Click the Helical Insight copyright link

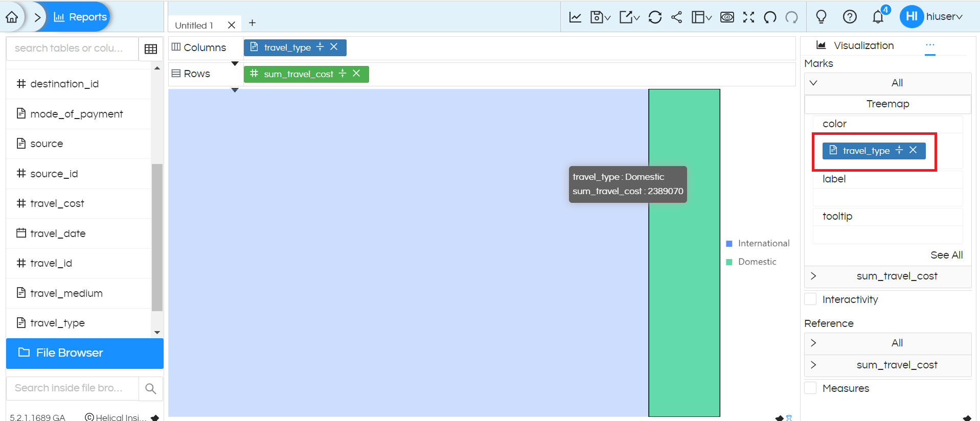coord(116,417)
